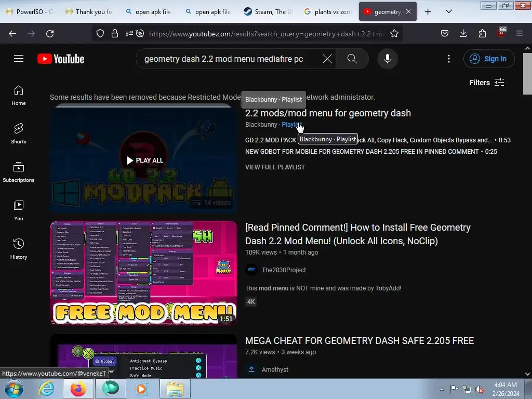Open Firefox from the taskbar
532x399 pixels.
[78, 389]
